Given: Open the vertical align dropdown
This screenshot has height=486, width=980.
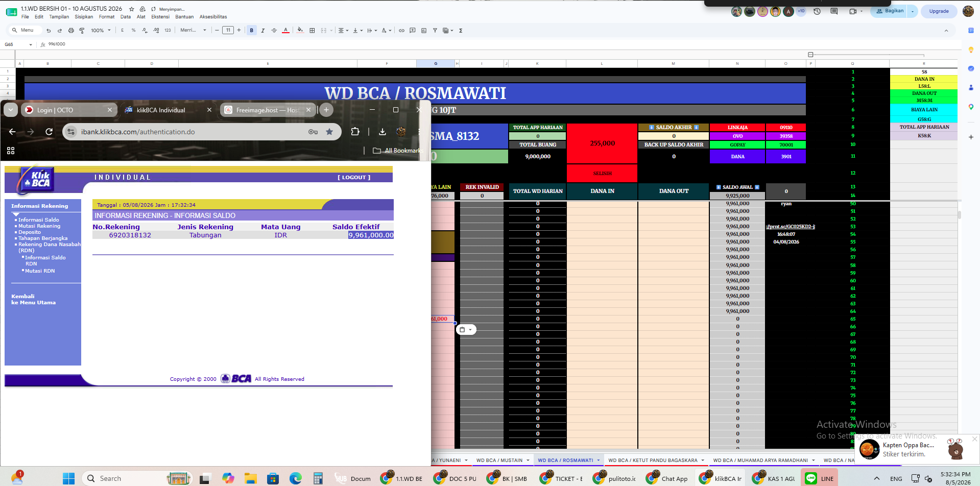Looking at the screenshot, I should tap(357, 31).
